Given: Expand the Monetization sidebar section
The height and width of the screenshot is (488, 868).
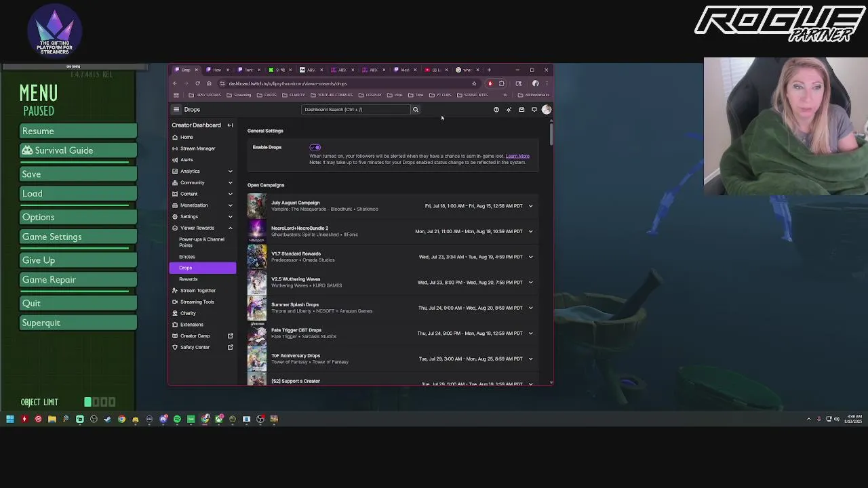Looking at the screenshot, I should click(230, 205).
